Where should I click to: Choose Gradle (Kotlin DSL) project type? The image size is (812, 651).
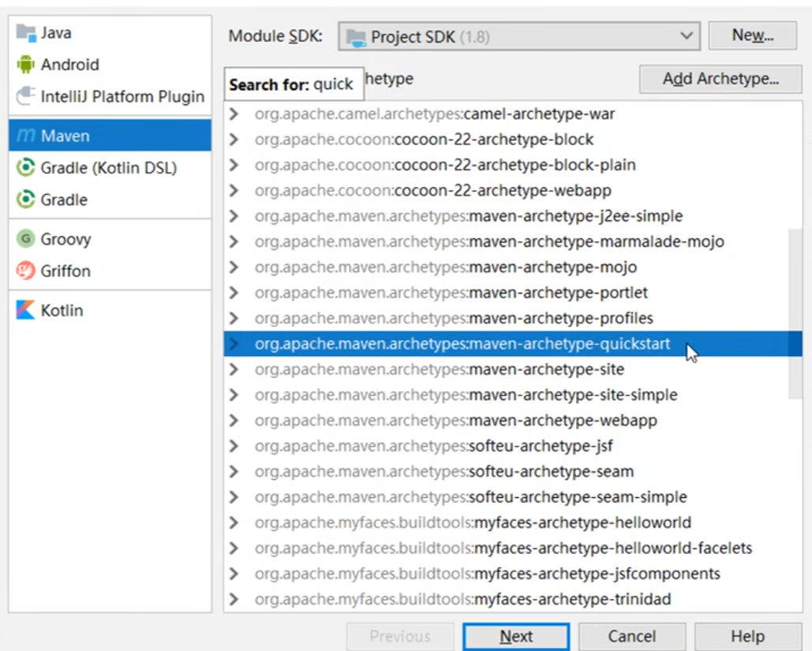(110, 167)
